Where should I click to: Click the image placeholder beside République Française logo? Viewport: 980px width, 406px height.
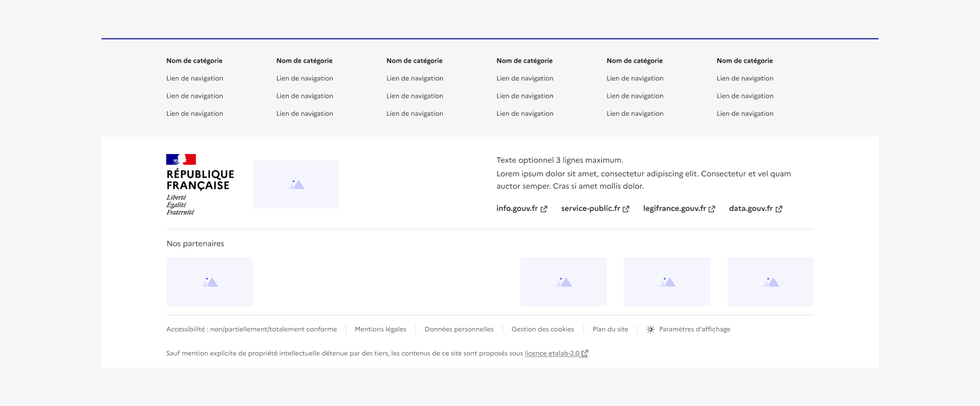click(296, 184)
